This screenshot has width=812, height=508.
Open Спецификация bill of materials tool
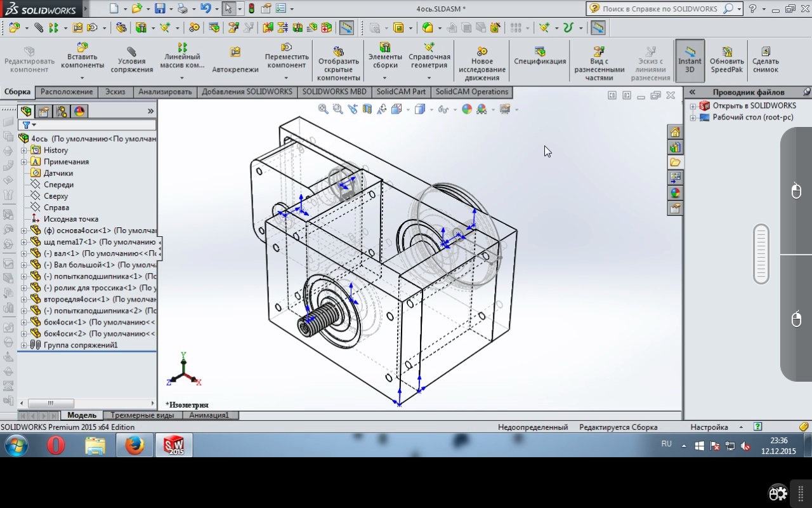[540, 57]
